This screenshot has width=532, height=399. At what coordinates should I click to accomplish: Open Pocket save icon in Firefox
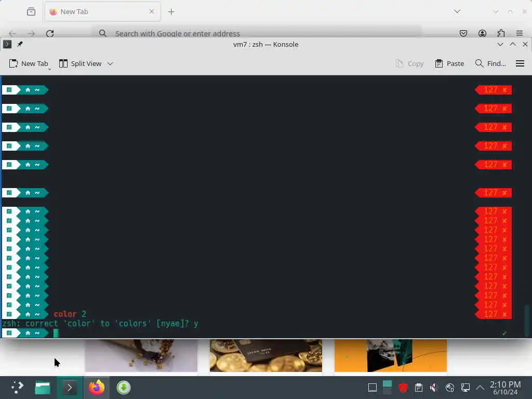coord(463,33)
